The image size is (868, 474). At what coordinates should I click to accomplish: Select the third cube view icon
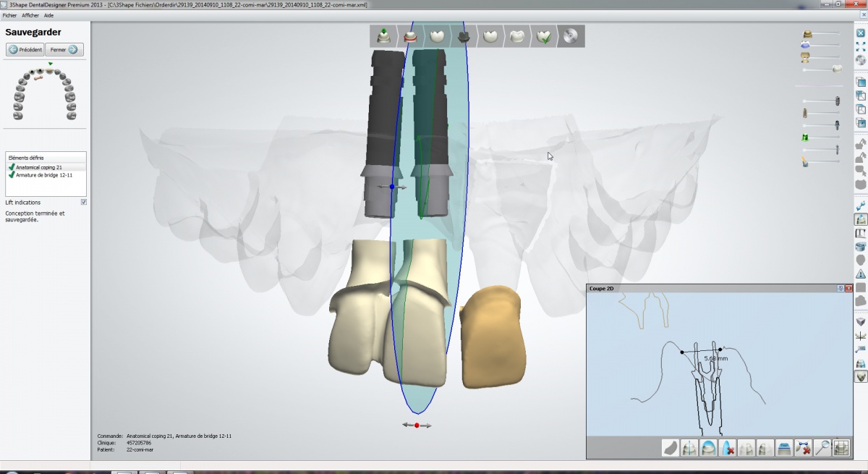[861, 109]
